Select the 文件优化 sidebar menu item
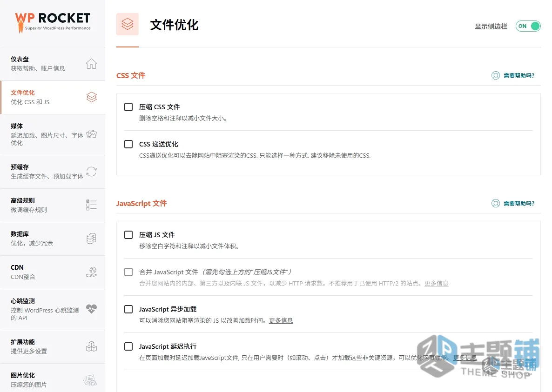The height and width of the screenshot is (392, 552). tap(53, 97)
